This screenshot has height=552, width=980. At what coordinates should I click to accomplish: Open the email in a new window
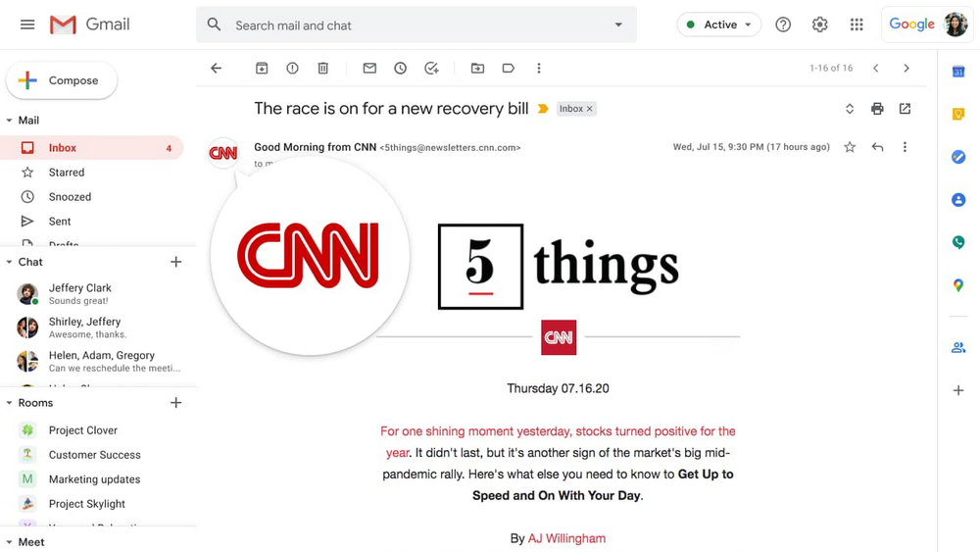pos(905,109)
